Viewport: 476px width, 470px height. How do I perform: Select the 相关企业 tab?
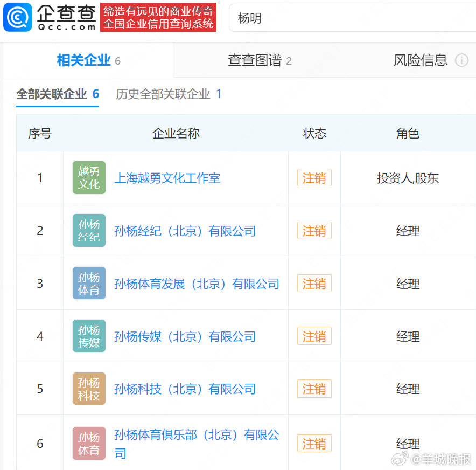(82, 60)
